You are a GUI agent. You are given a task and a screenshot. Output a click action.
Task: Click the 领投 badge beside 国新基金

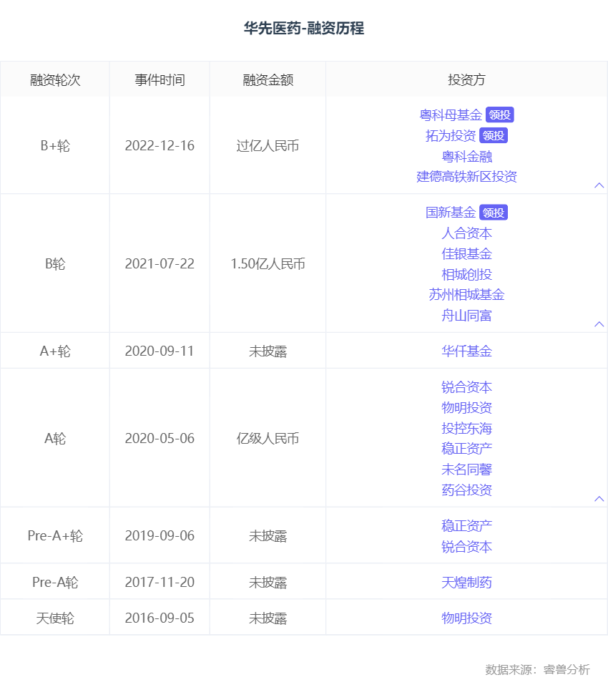pyautogui.click(x=494, y=213)
